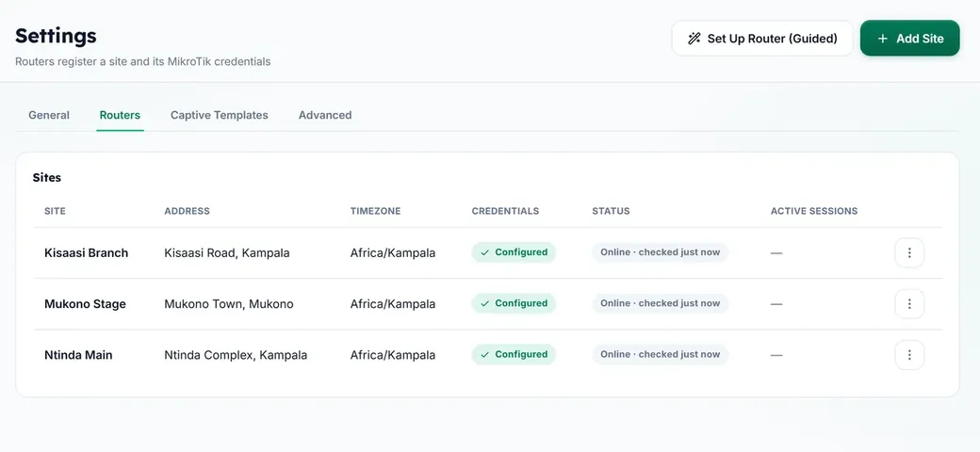
Task: Click Online status badge for Ntinda Main
Action: [x=660, y=354]
